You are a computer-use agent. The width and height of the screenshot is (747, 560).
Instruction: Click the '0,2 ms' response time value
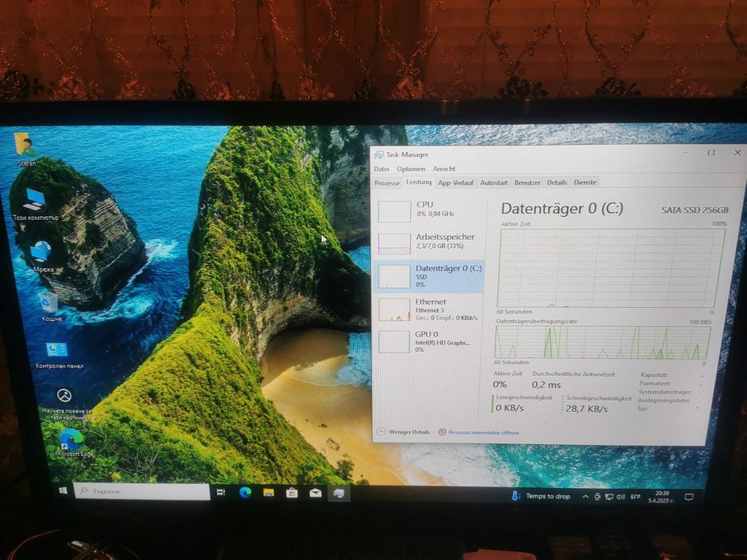pyautogui.click(x=546, y=384)
